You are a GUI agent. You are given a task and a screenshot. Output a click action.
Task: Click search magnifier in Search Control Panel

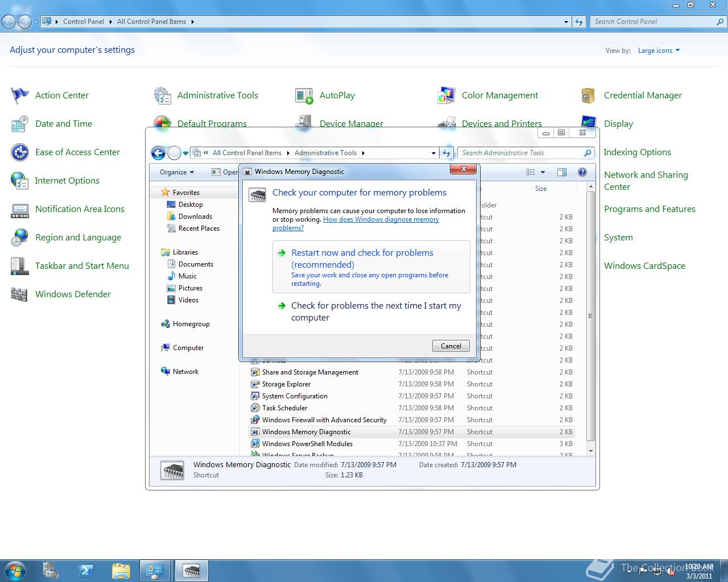(x=720, y=22)
